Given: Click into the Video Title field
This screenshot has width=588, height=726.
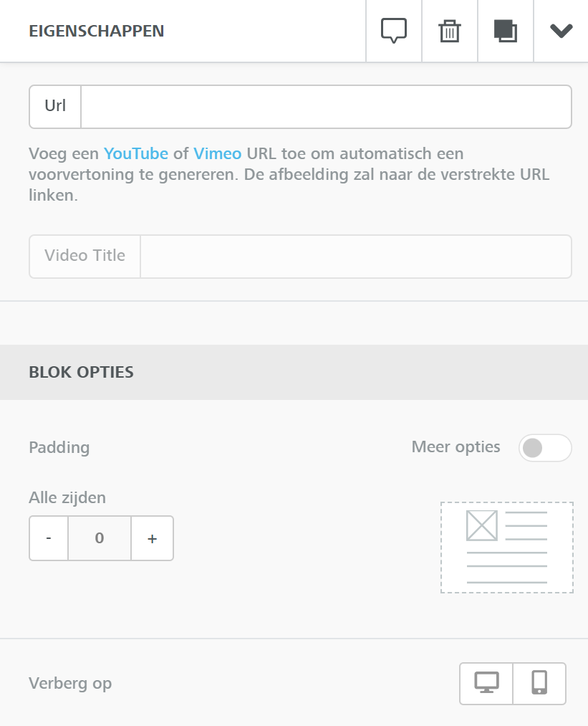Looking at the screenshot, I should click(x=355, y=256).
